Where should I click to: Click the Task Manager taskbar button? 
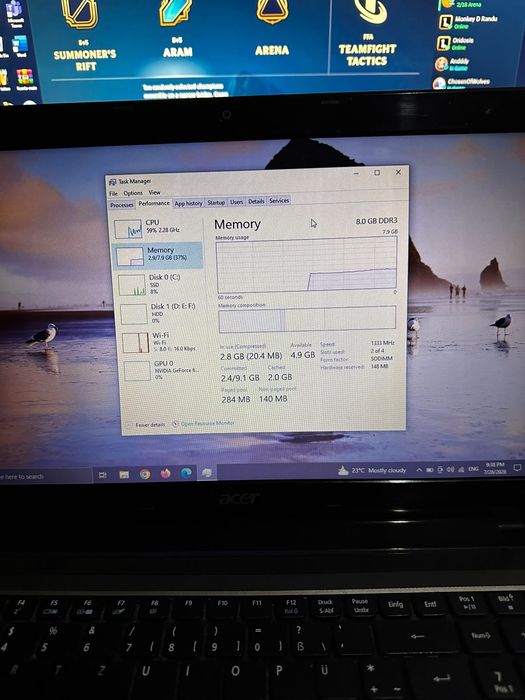207,473
